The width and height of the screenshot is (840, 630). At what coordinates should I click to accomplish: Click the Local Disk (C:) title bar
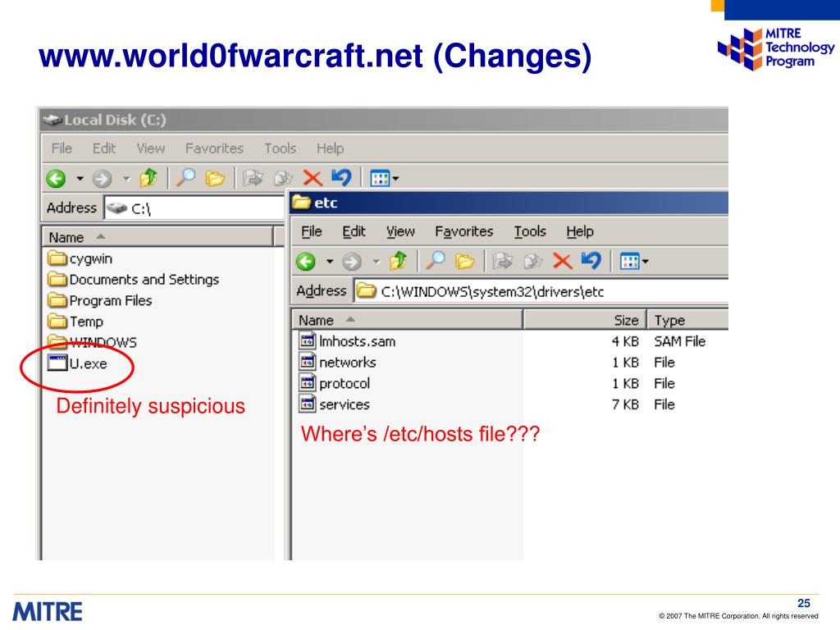tap(384, 120)
